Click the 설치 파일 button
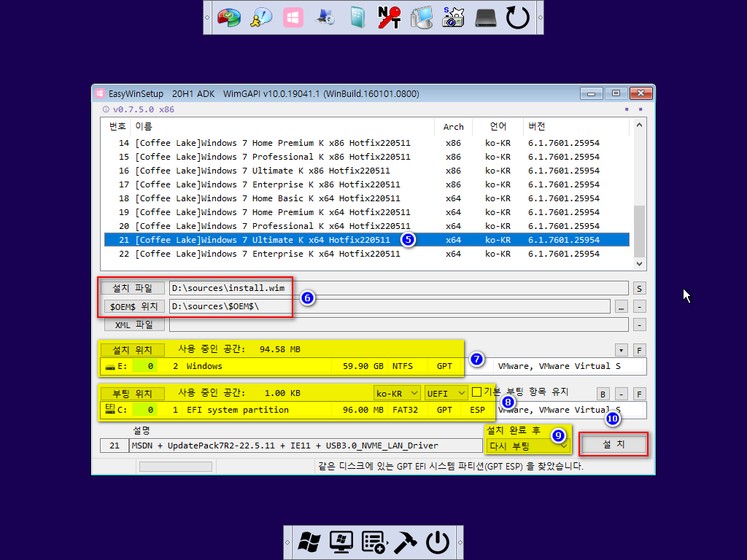747x560 pixels. 133,288
